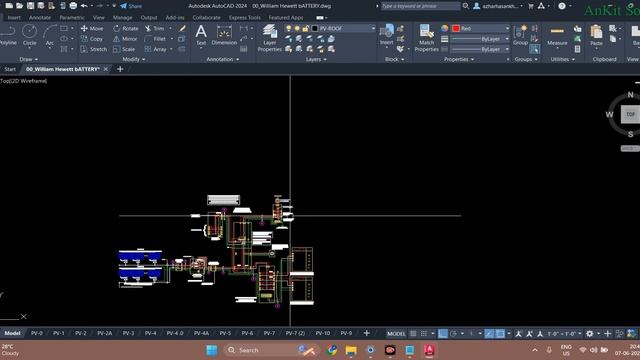Open the Express Tools ribbon tab
The width and height of the screenshot is (640, 360).
tap(244, 18)
